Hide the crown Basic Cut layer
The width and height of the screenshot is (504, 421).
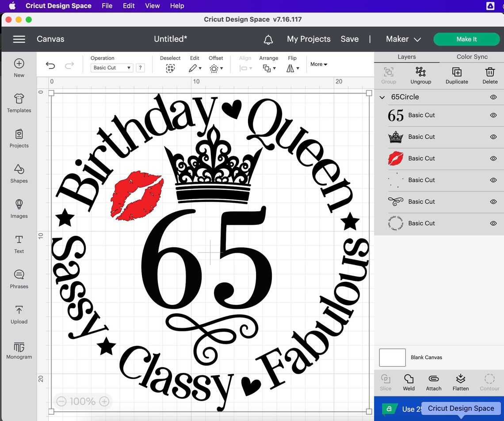493,137
